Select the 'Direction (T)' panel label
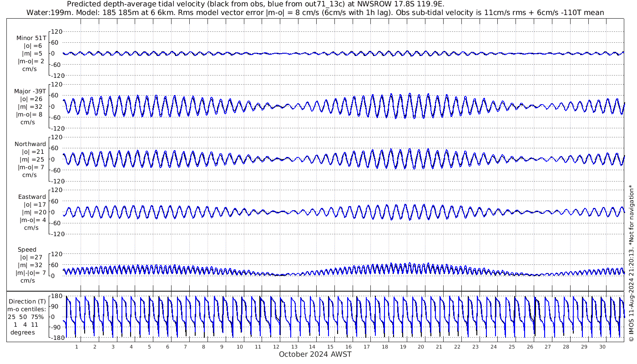637x364 pixels. pos(28,301)
